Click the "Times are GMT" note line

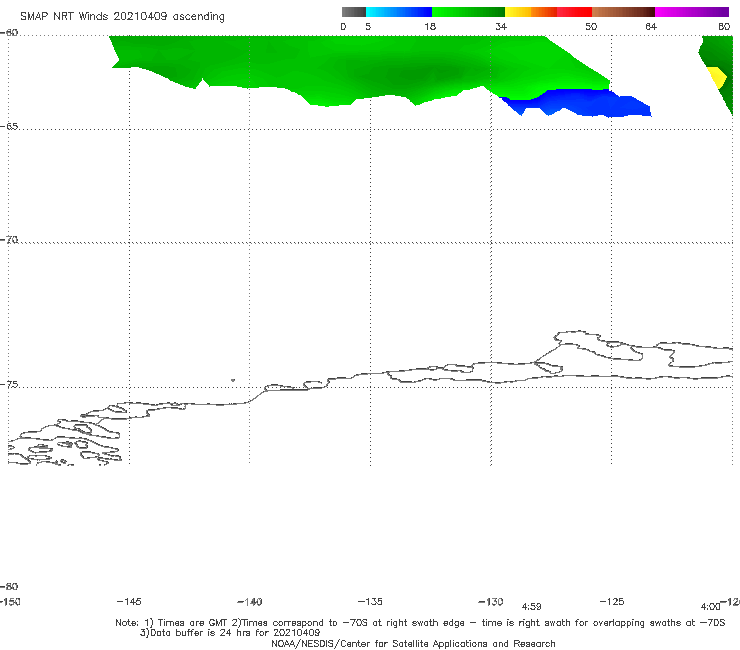(420, 623)
